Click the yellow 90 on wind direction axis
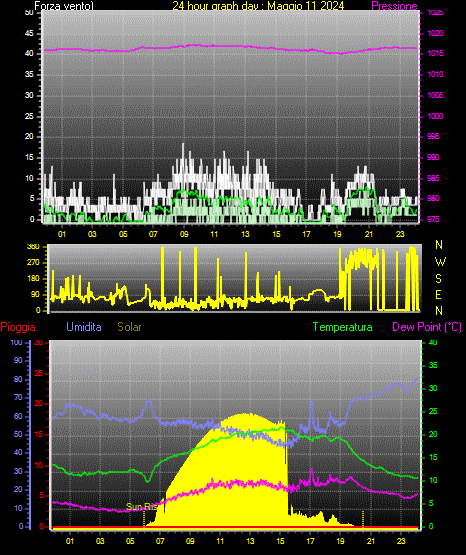466x555 pixels. pyautogui.click(x=35, y=294)
